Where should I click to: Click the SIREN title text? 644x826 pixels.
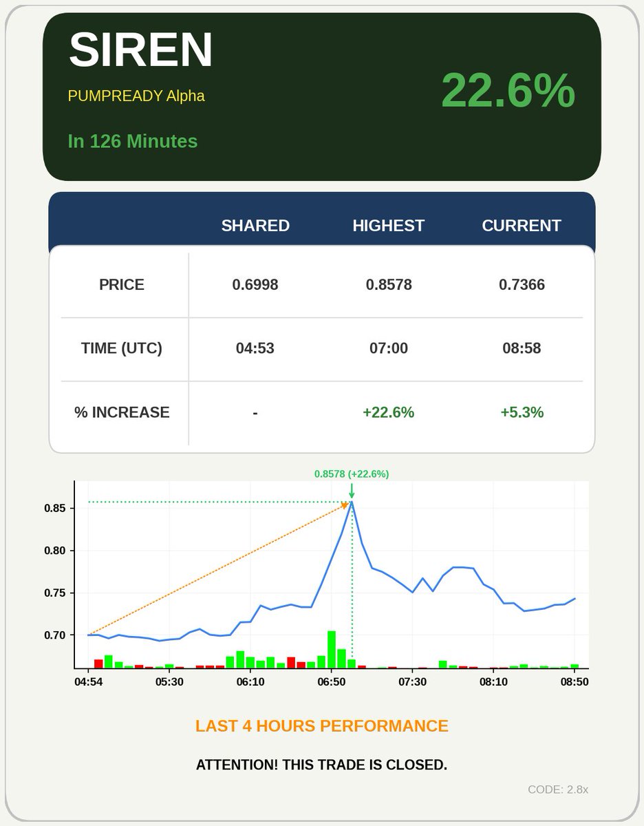[141, 50]
